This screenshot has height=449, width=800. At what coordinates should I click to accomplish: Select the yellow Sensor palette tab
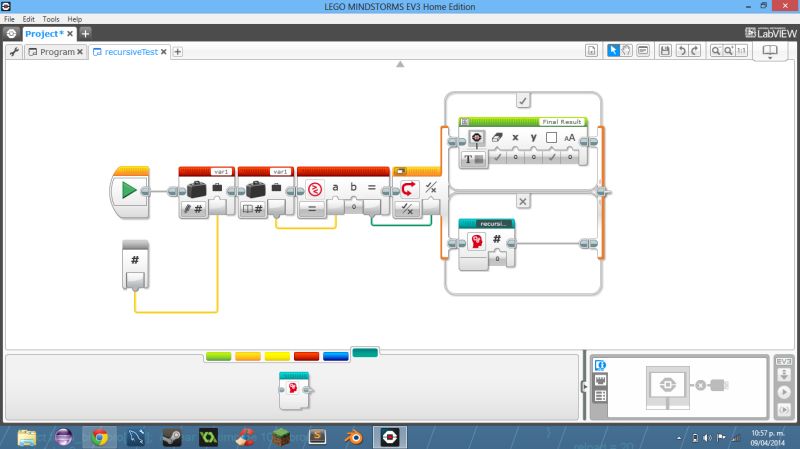tap(277, 356)
